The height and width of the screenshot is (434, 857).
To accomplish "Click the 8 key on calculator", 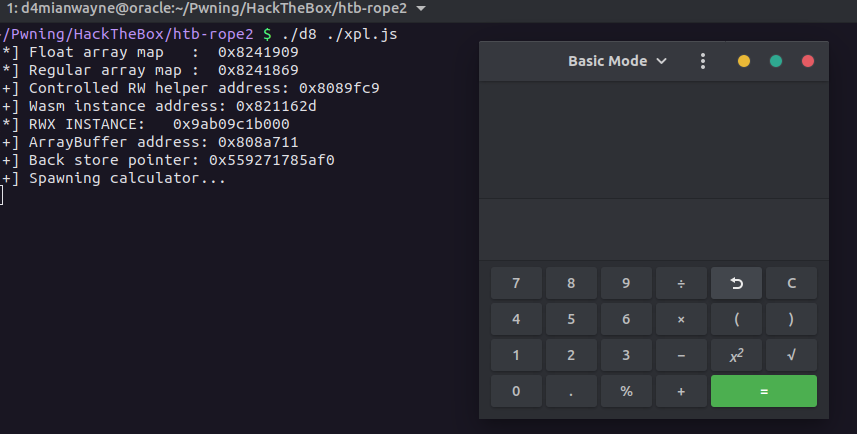I will (571, 283).
